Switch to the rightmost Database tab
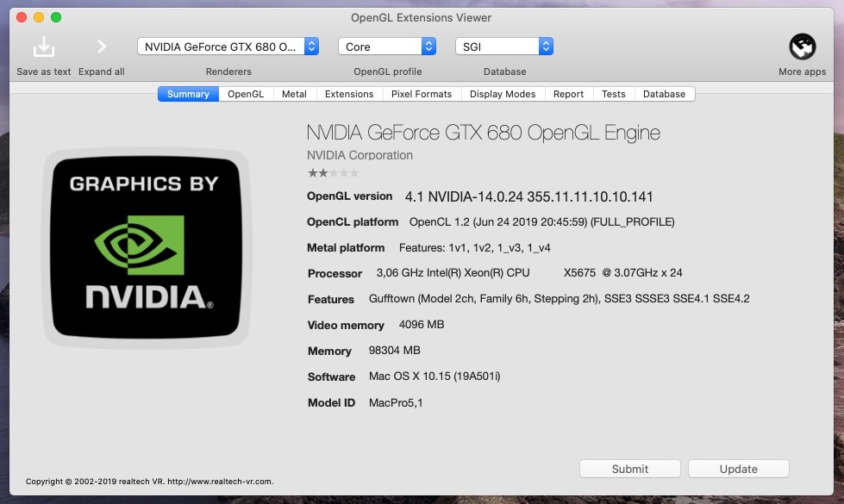The image size is (844, 504). 664,94
